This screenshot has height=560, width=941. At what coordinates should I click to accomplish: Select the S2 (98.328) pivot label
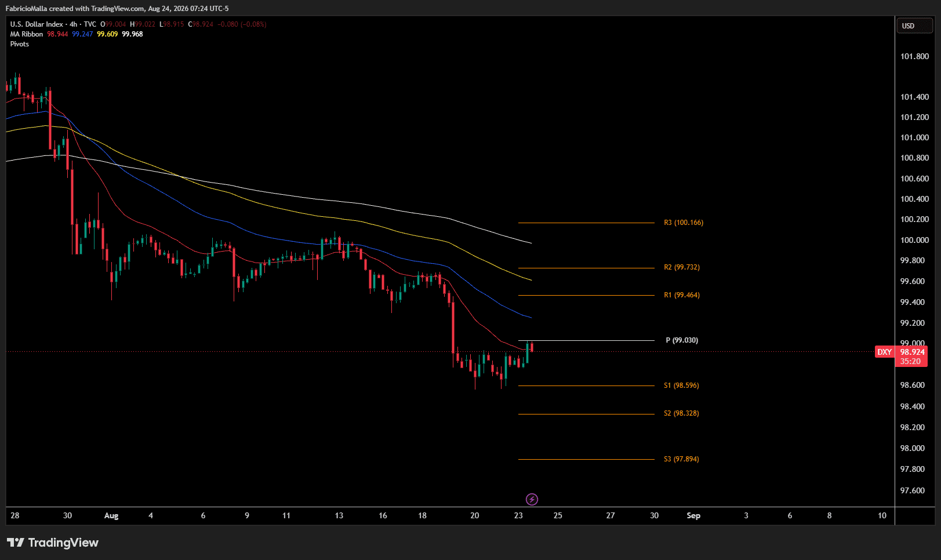coord(681,413)
